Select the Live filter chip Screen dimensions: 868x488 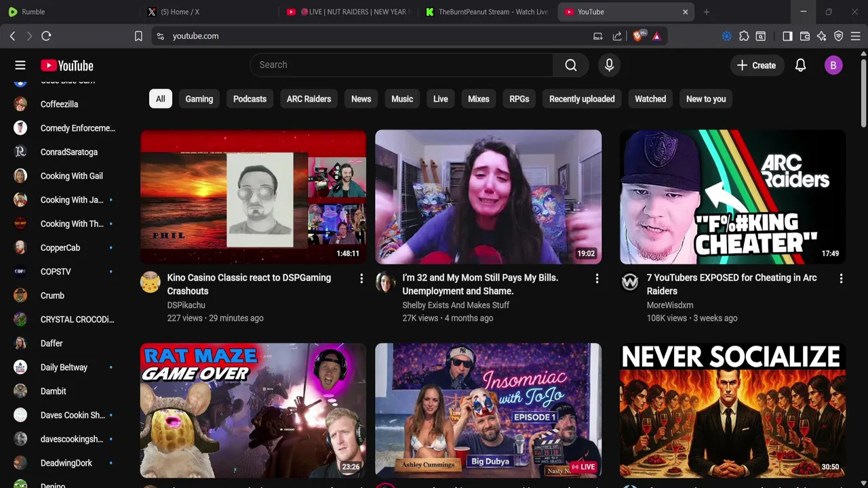441,99
